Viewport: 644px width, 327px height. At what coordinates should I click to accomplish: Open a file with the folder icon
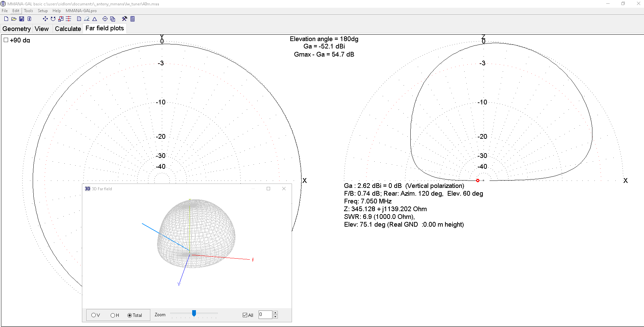(14, 19)
